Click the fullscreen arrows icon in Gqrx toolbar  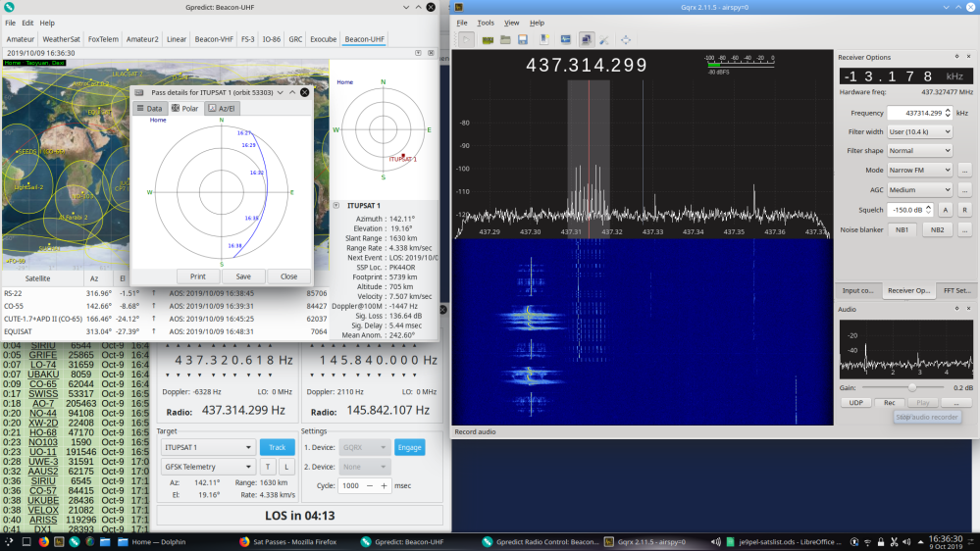(625, 40)
